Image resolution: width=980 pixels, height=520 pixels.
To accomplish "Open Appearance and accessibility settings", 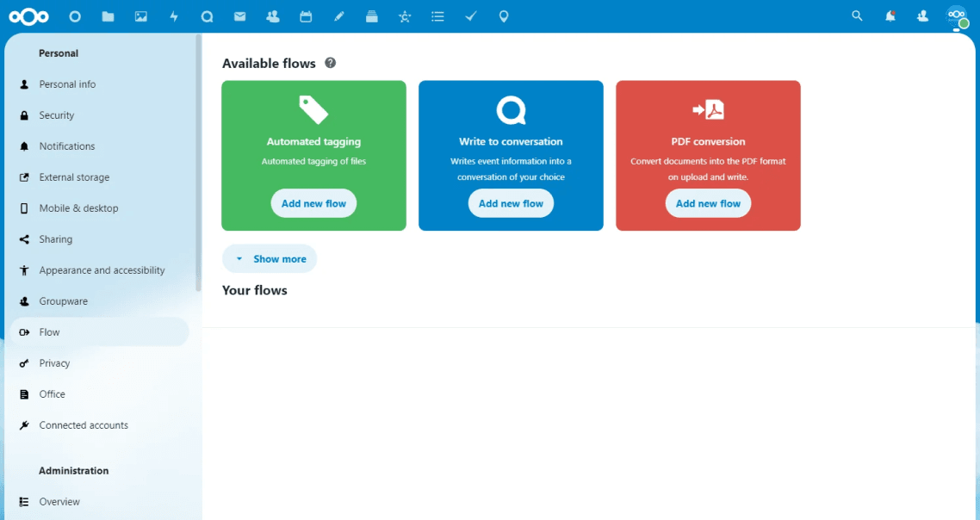I will point(102,270).
